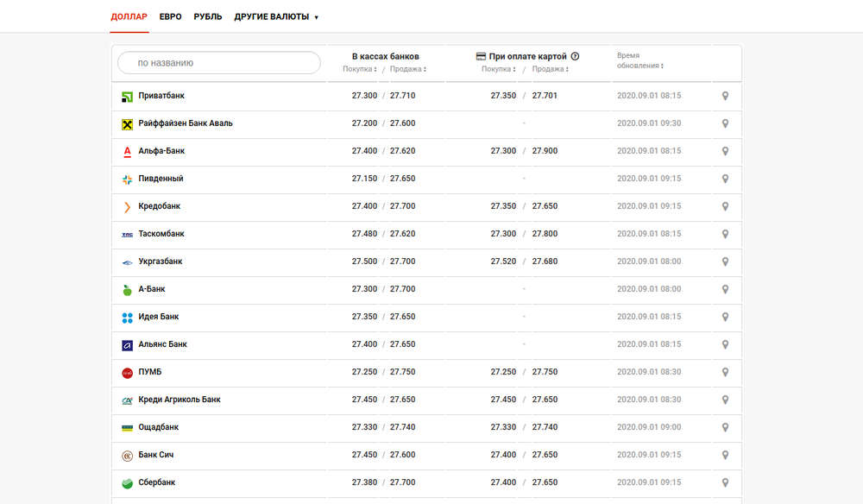The width and height of the screenshot is (863, 504).
Task: Click Приватбанк card sale rate 27.701
Action: coord(545,96)
